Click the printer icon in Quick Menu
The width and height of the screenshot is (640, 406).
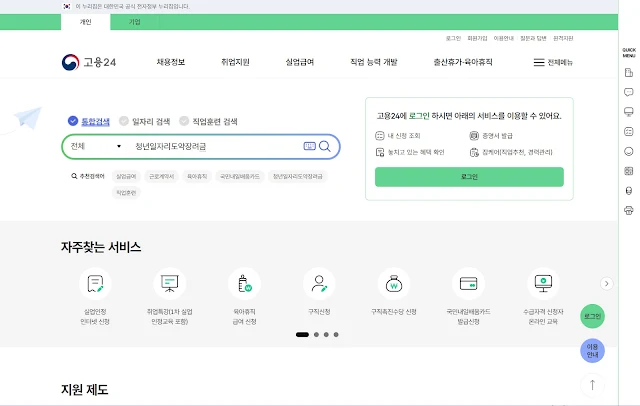[x=629, y=210]
